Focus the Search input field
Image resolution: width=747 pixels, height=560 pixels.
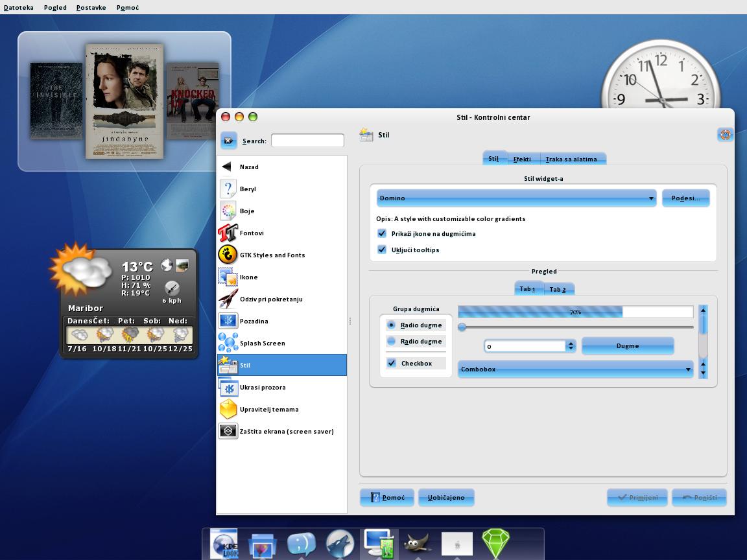pyautogui.click(x=307, y=141)
